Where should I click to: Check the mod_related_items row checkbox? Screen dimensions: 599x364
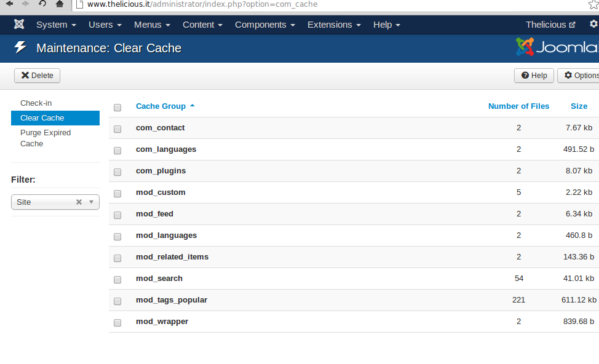click(x=117, y=258)
